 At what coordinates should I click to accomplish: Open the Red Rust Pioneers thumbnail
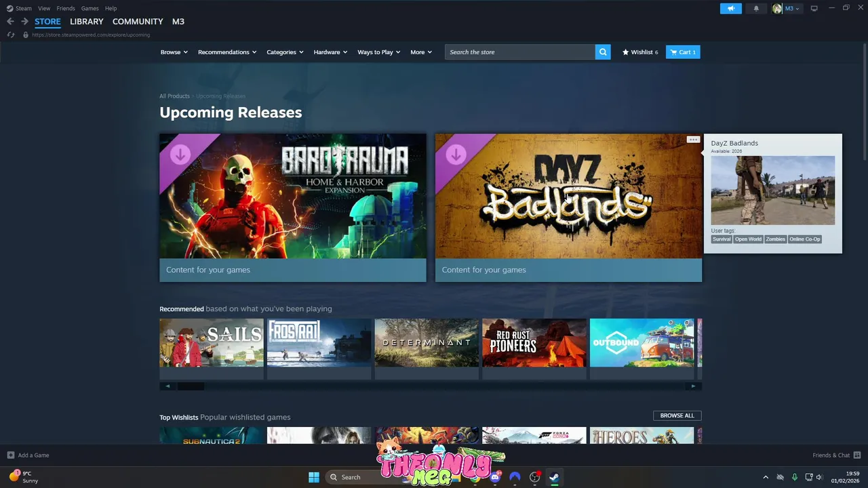pyautogui.click(x=534, y=343)
